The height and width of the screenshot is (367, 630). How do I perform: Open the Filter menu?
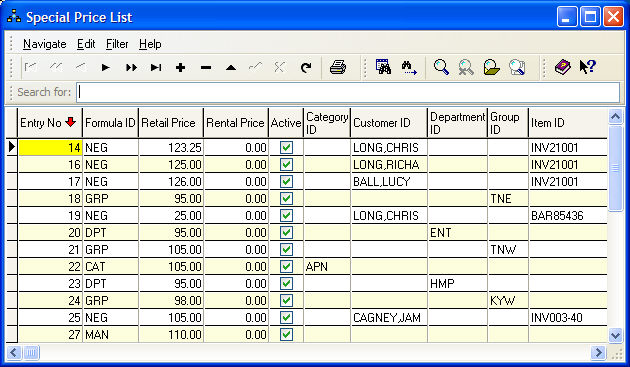coord(117,44)
